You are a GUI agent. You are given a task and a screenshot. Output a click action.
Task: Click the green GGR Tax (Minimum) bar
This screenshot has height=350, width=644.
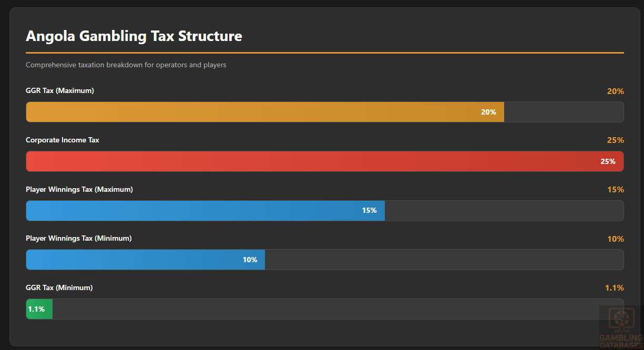click(x=39, y=309)
